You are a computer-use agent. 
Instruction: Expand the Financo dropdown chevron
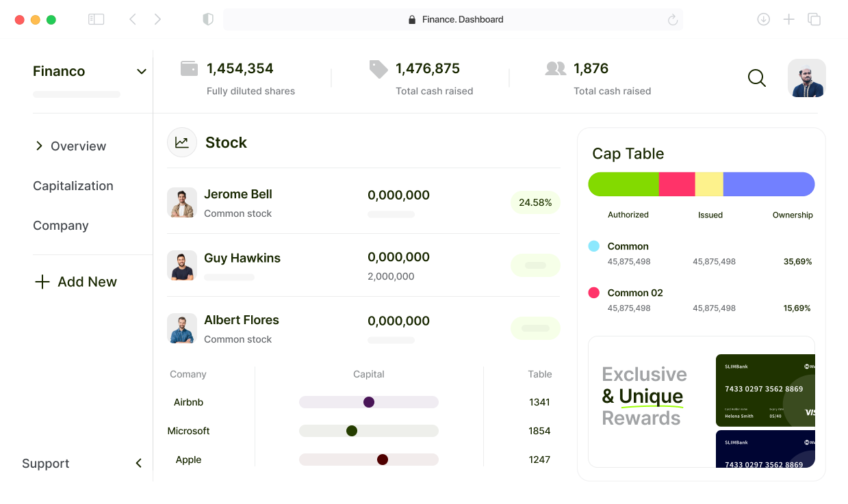[x=142, y=72]
